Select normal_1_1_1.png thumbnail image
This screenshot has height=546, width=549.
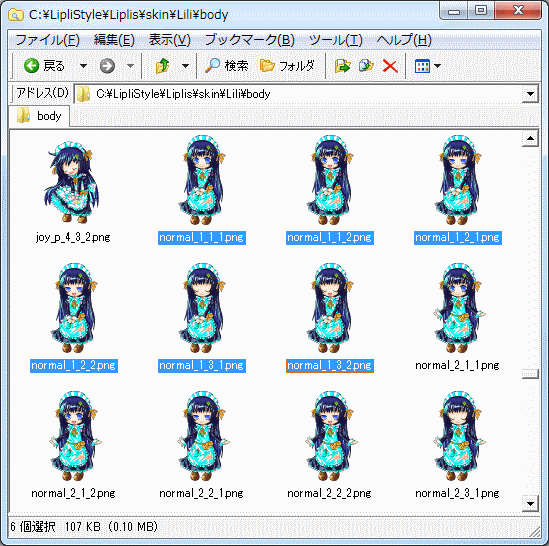(201, 180)
